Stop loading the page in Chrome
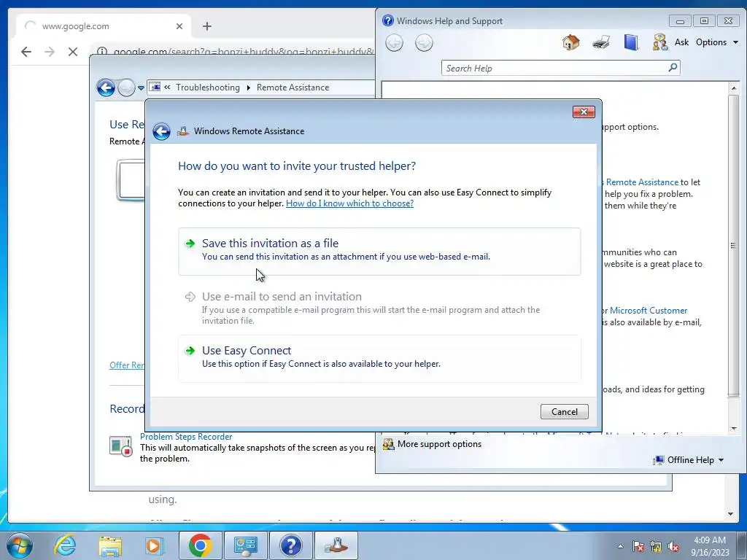The height and width of the screenshot is (560, 747). pos(73,52)
